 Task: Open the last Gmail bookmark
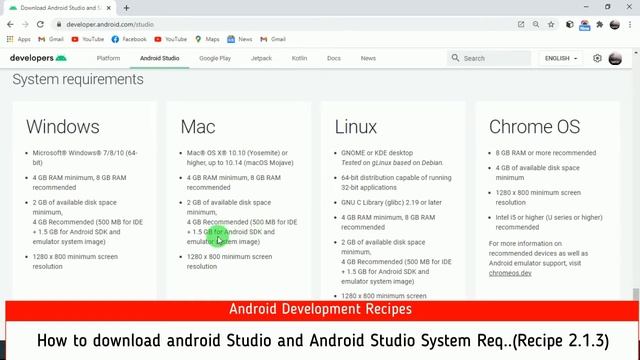[273, 39]
